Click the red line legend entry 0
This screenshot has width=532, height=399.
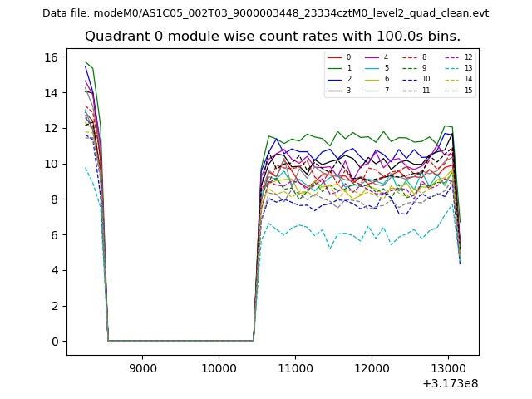(339, 57)
